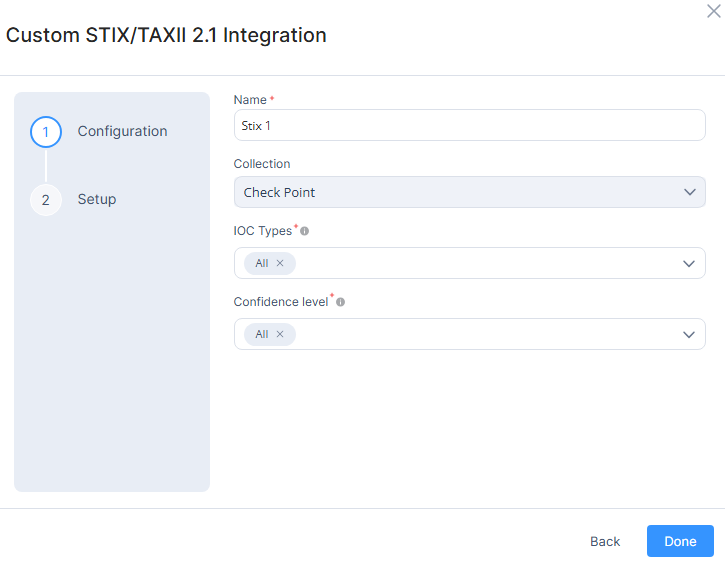Click the empty area of Confidence level selector
Screen dimensions: 725x570
pyautogui.click(x=480, y=334)
